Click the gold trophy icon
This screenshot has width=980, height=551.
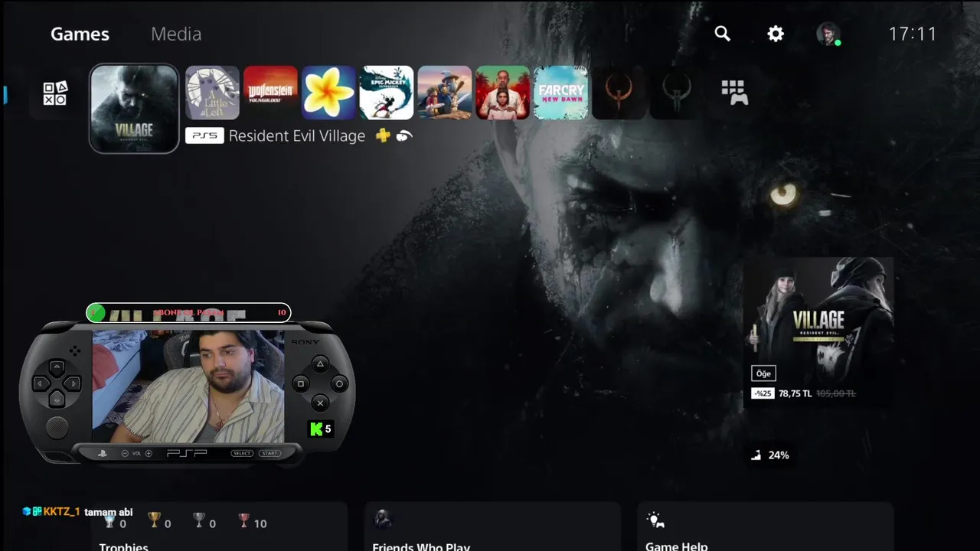click(x=154, y=520)
